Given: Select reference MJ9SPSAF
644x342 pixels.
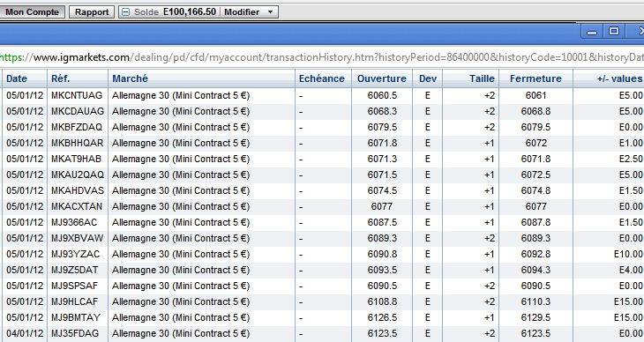Looking at the screenshot, I should pos(74,286).
